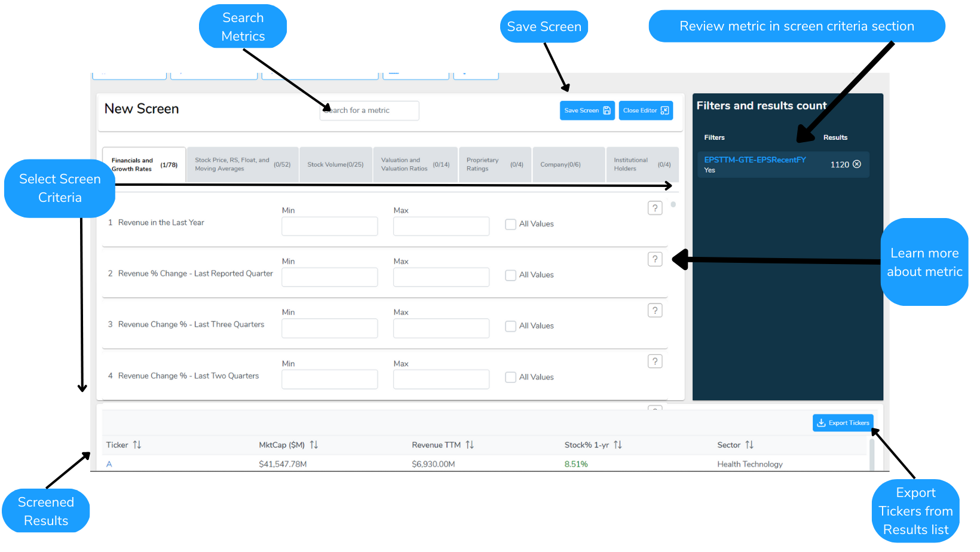Tick All Values for Revenue in the Last Year
The height and width of the screenshot is (552, 980).
click(510, 224)
